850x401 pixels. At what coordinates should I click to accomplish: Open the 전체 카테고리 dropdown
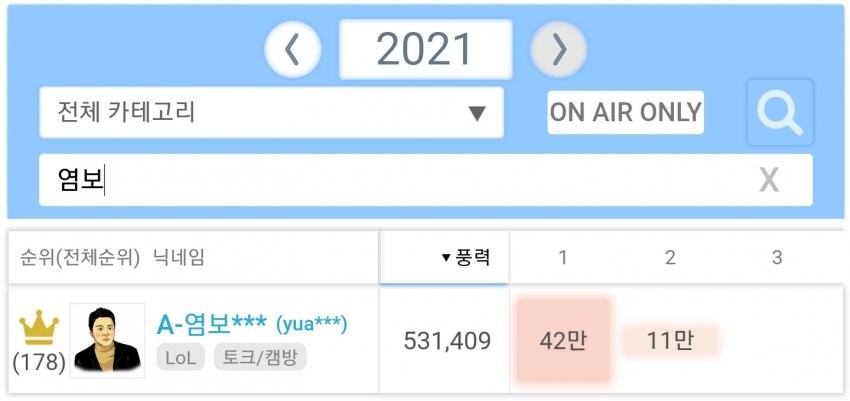(271, 112)
